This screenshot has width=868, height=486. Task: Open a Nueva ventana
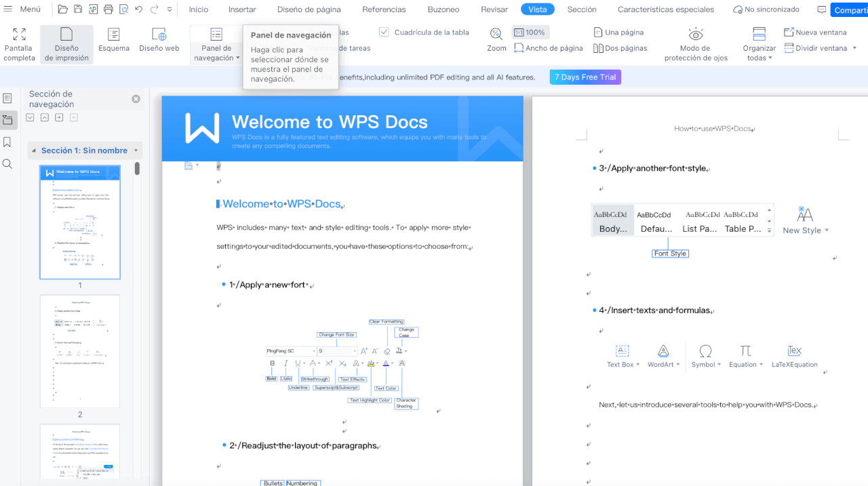(x=815, y=32)
